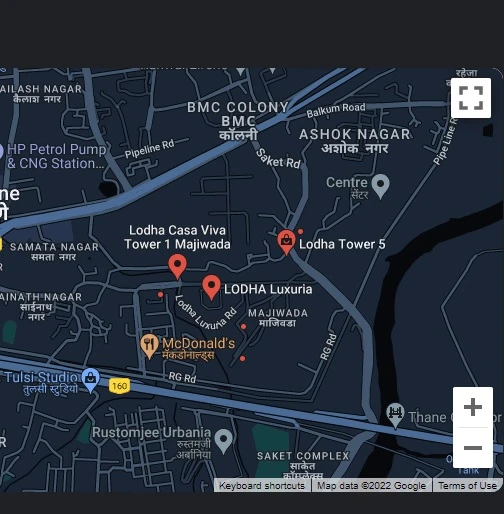Open the Terms of Use link
Screen dimensions: 504x514
467,486
